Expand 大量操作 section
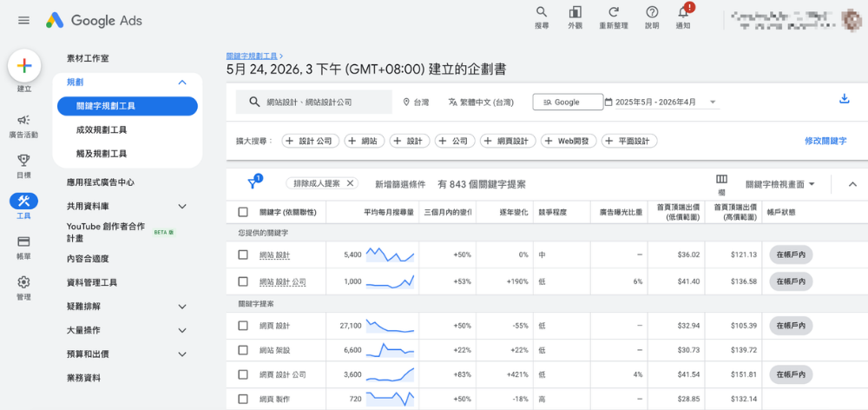The width and height of the screenshot is (868, 410). pos(182,330)
